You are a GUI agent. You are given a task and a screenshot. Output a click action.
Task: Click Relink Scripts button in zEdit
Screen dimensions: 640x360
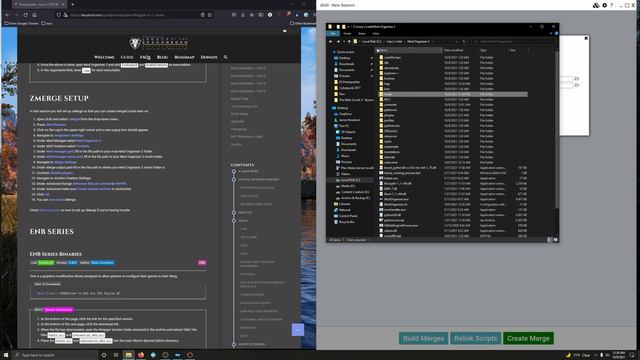tap(476, 338)
